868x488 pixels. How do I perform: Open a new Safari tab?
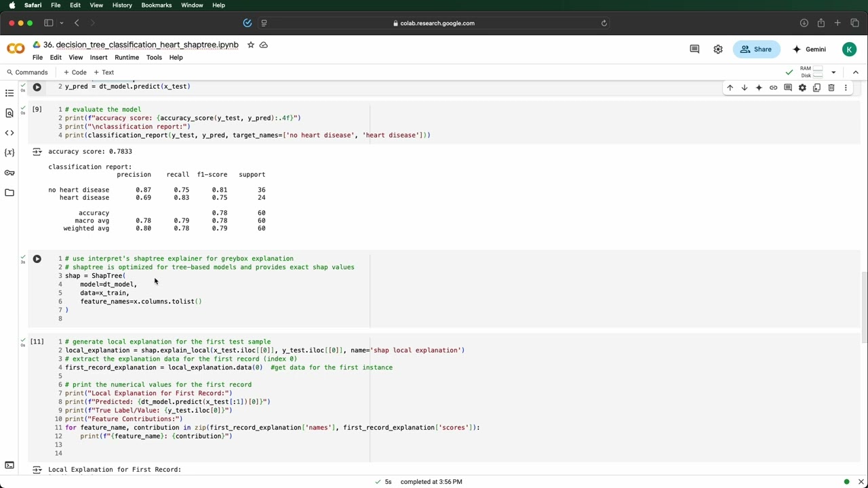837,23
